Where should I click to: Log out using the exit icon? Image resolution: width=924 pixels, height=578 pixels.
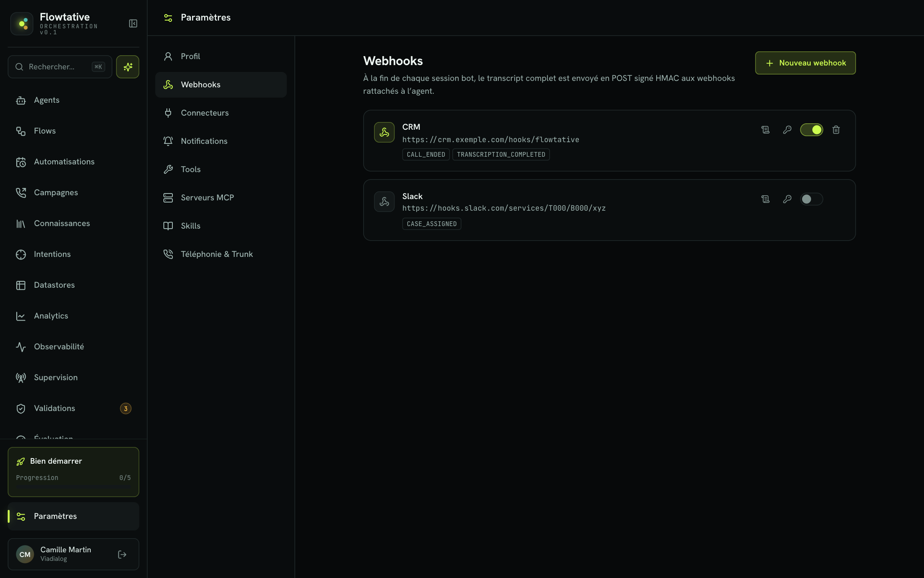click(x=122, y=554)
